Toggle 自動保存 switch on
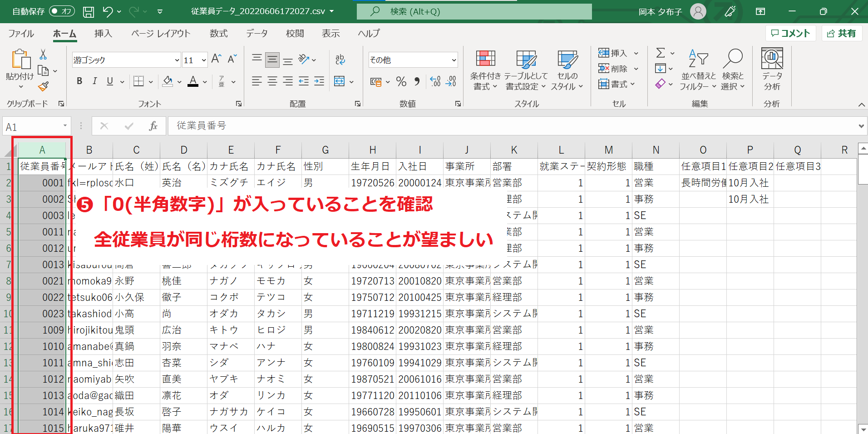 pos(61,11)
